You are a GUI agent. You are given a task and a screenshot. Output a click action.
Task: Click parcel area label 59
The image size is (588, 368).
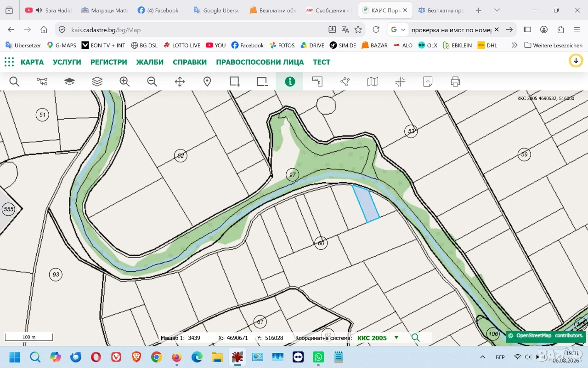tap(524, 155)
